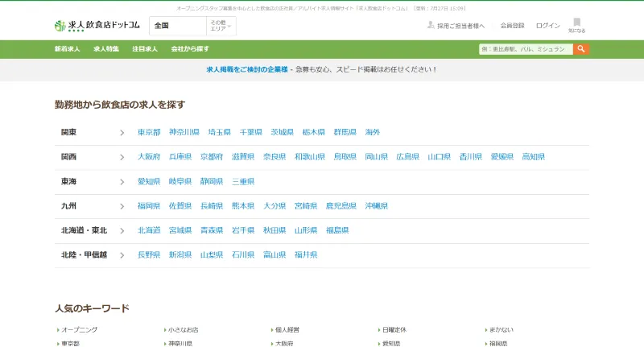644x347 pixels.
Task: Select 会社から探す in green navigation bar
Action: [190, 49]
